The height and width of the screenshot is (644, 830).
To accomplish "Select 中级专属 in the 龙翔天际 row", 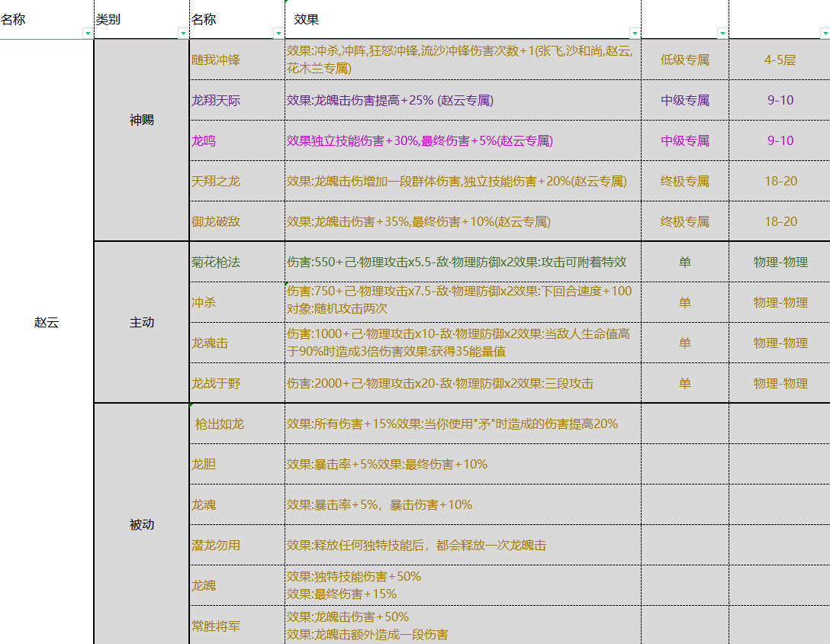I will (x=685, y=100).
